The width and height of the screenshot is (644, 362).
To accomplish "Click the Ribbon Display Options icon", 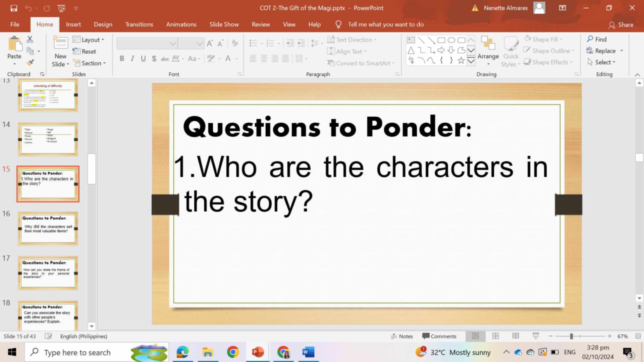I will coord(562,8).
